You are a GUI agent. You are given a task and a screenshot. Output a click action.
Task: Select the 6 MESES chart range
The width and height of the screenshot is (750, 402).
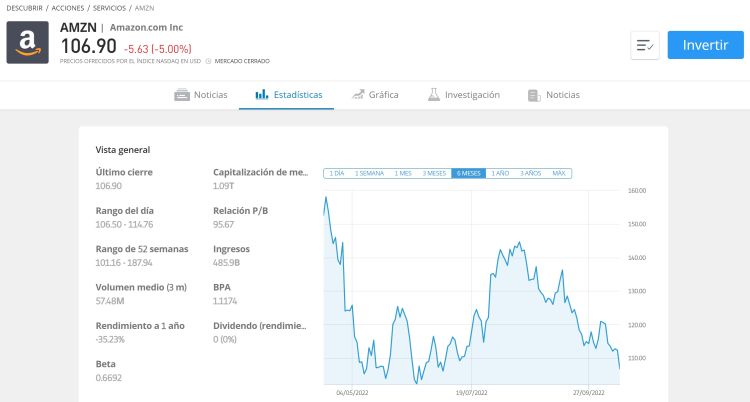click(x=468, y=173)
